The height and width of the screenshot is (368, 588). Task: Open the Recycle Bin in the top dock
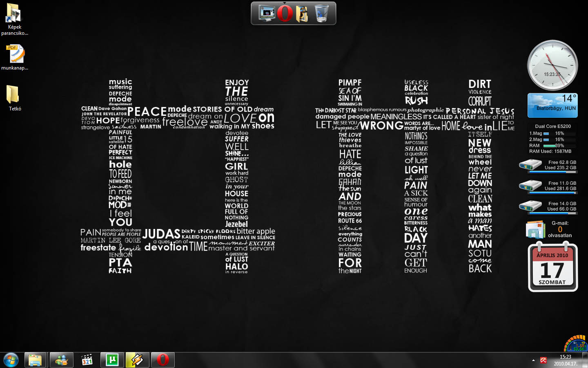tap(322, 13)
